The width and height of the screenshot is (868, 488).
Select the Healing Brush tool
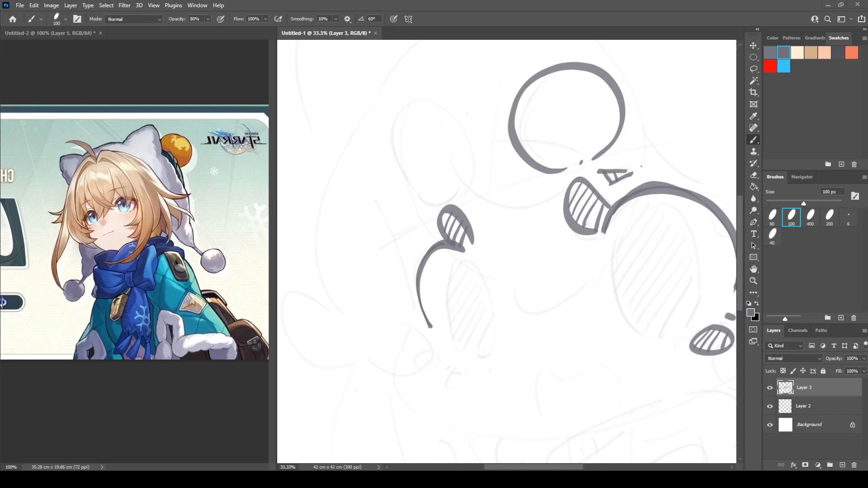pos(753,128)
